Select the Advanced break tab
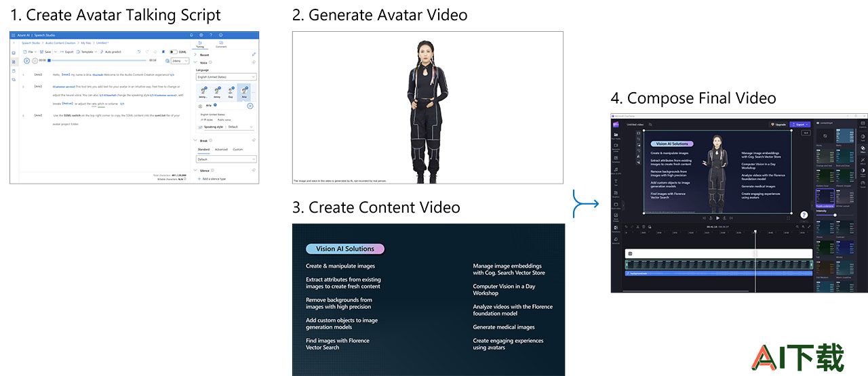This screenshot has width=868, height=376. point(221,149)
